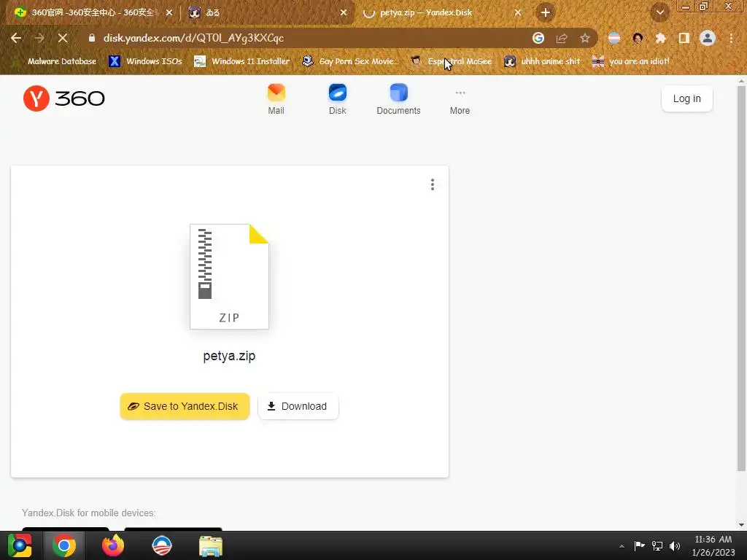Image resolution: width=747 pixels, height=560 pixels.
Task: Share this page icon
Action: point(562,38)
